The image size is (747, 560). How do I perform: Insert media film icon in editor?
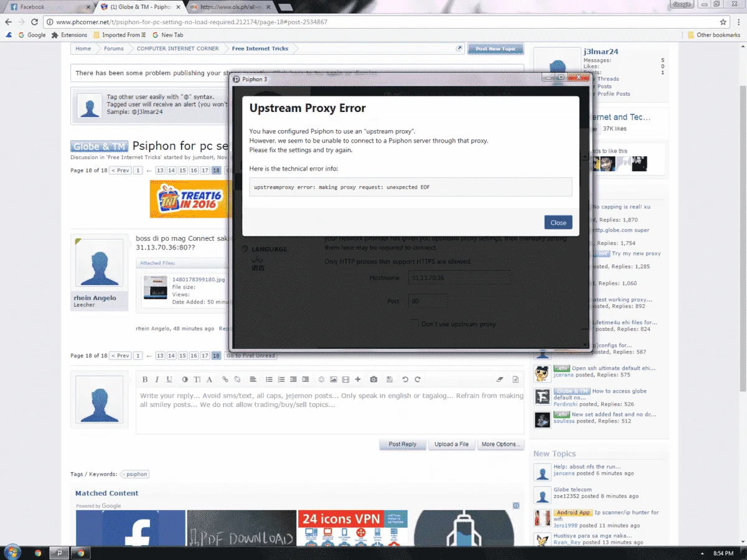coord(345,380)
